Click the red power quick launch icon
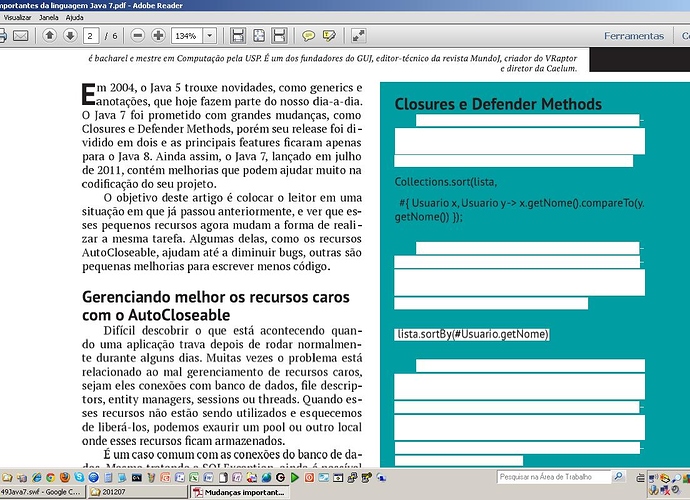The image size is (690, 500). [309, 478]
